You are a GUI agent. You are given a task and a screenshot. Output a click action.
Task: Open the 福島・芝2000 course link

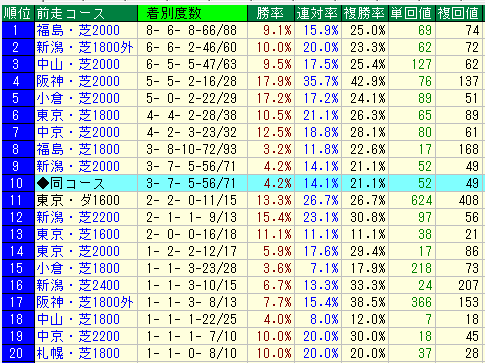[78, 31]
